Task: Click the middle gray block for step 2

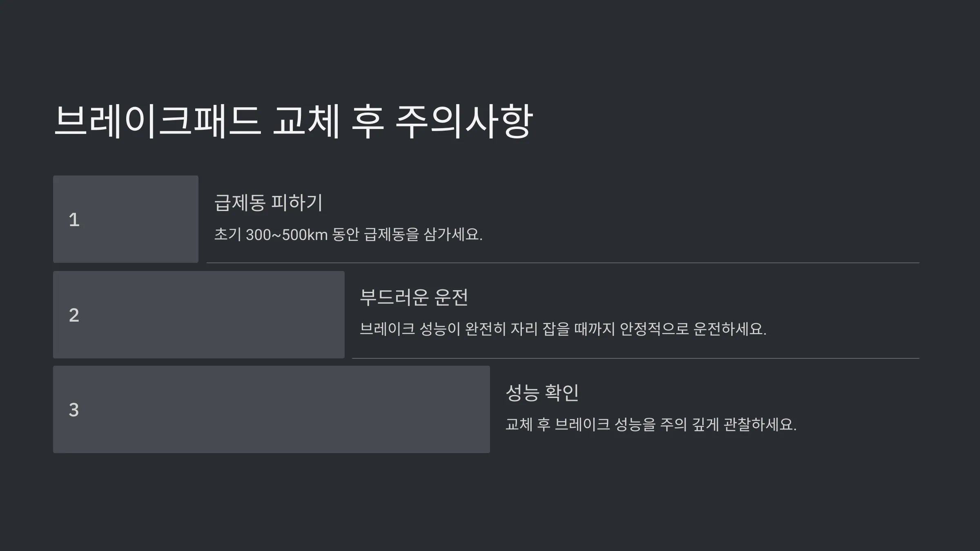Action: 199,315
